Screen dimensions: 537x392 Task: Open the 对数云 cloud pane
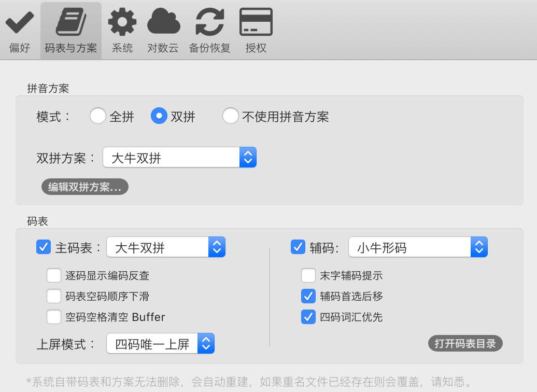163,31
